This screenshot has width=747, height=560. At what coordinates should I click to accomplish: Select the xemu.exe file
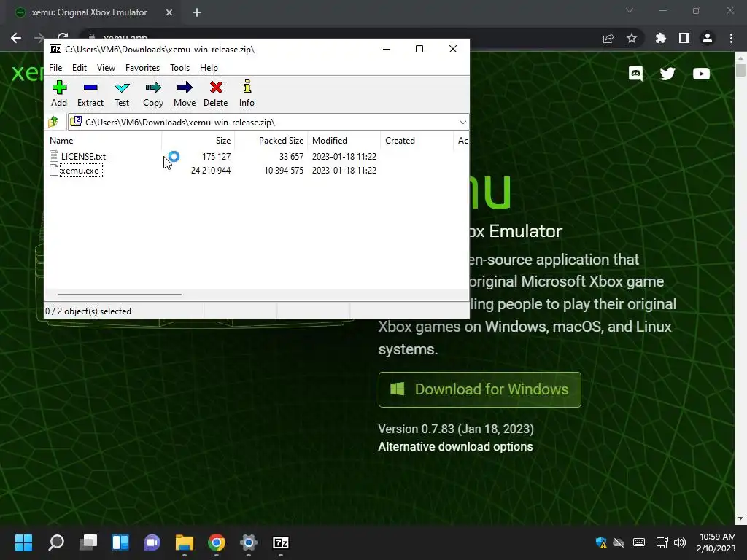(80, 171)
